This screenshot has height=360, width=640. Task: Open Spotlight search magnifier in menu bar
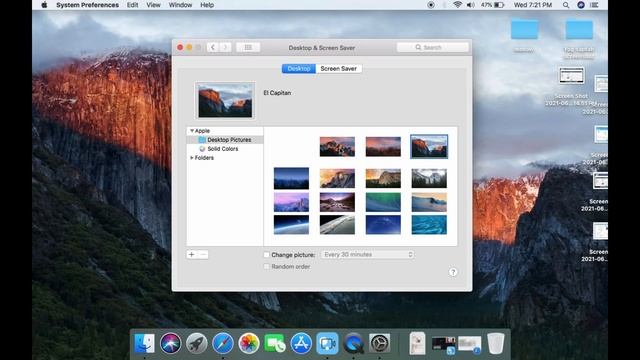point(566,5)
